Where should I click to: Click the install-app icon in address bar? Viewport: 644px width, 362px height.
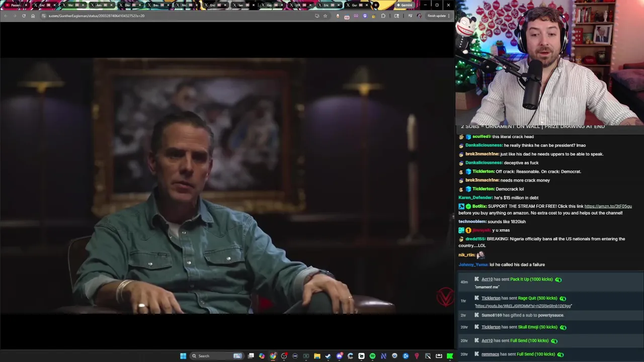[x=317, y=16]
